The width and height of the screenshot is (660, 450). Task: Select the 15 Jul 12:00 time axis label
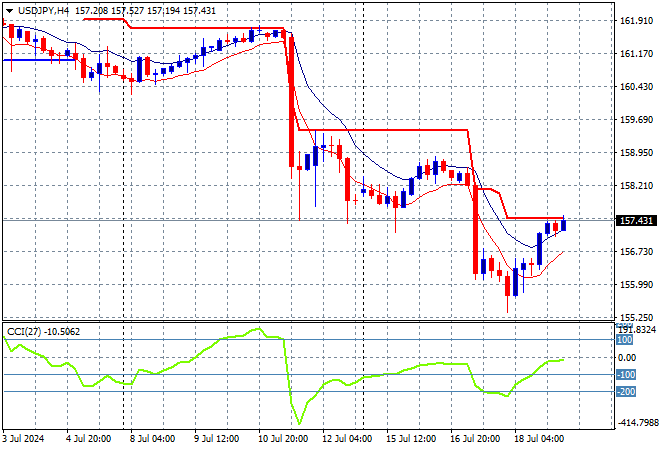[411, 439]
